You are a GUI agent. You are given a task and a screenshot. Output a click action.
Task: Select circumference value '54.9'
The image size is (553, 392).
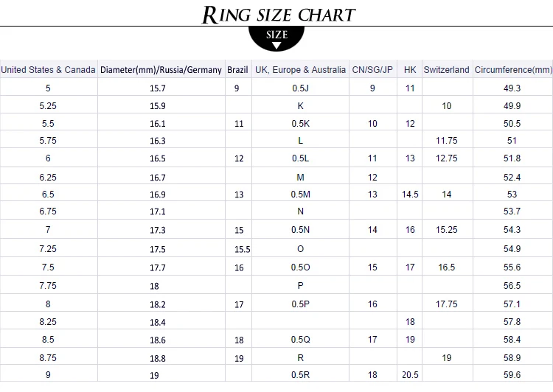point(512,248)
